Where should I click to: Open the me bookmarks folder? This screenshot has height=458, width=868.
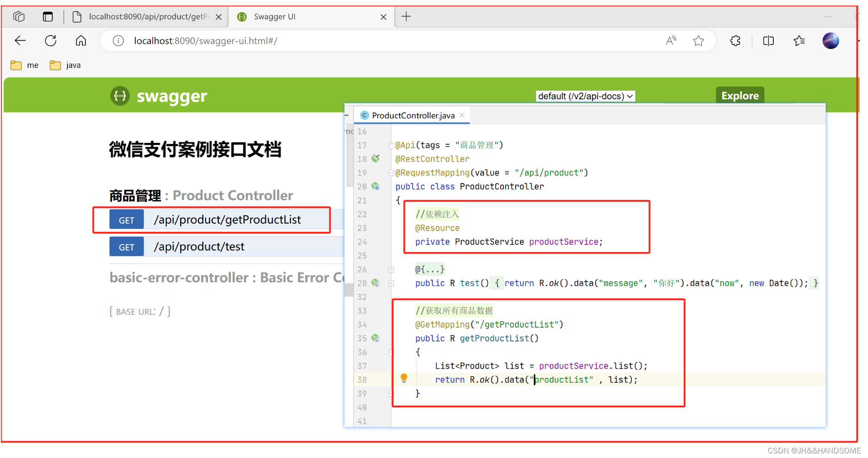pos(24,65)
